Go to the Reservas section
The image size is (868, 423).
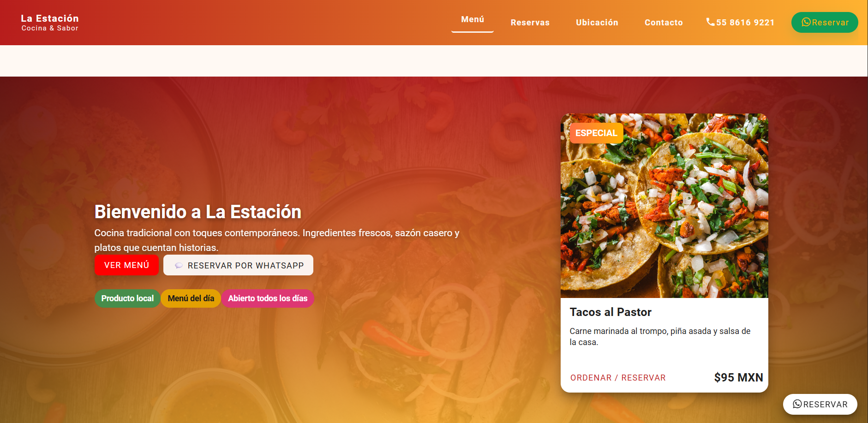coord(530,23)
